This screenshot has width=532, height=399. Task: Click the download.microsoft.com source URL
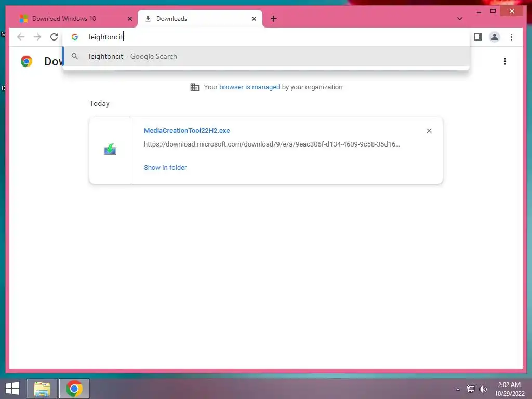click(x=272, y=144)
